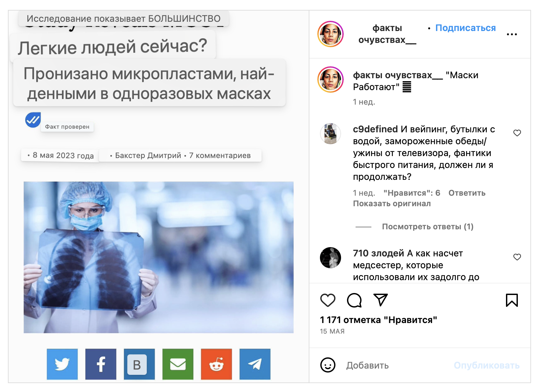Share article on VK icon
Image resolution: width=535 pixels, height=392 pixels.
(140, 364)
